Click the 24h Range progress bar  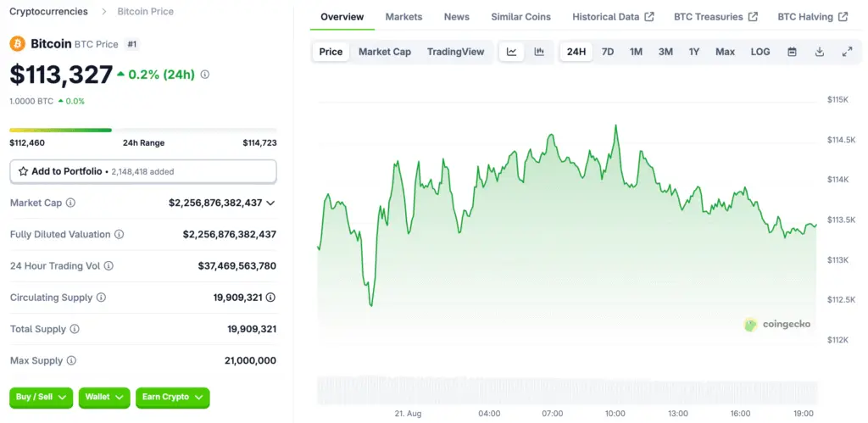coord(142,130)
